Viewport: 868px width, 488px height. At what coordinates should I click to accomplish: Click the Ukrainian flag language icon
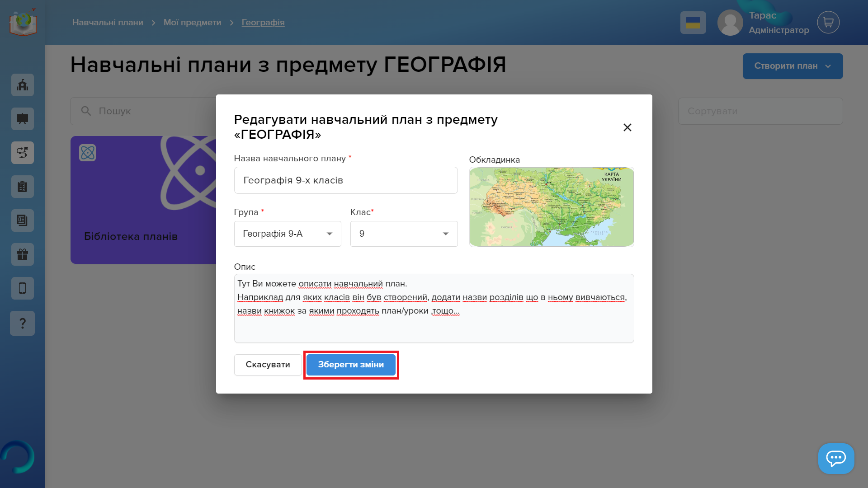pyautogui.click(x=693, y=23)
